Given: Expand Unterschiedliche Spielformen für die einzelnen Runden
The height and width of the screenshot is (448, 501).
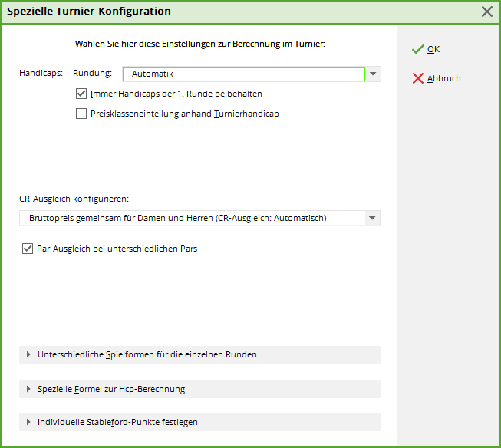Looking at the screenshot, I should point(147,354).
